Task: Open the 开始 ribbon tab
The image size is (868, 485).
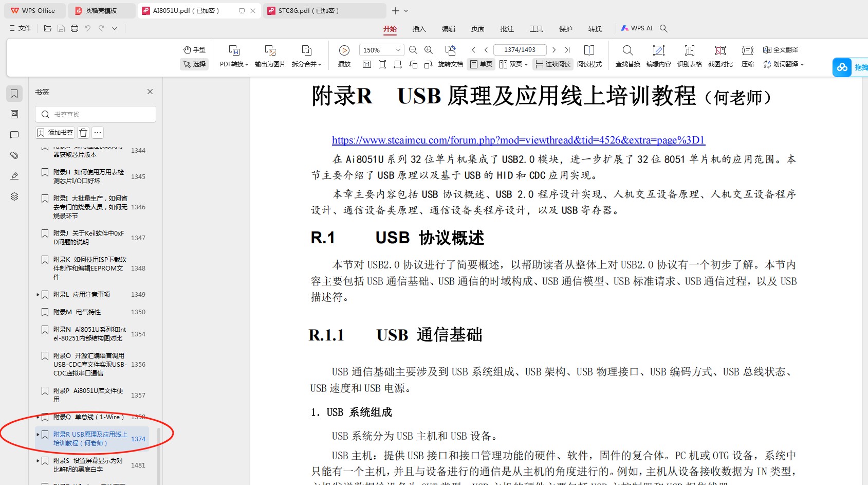Action: pos(390,29)
